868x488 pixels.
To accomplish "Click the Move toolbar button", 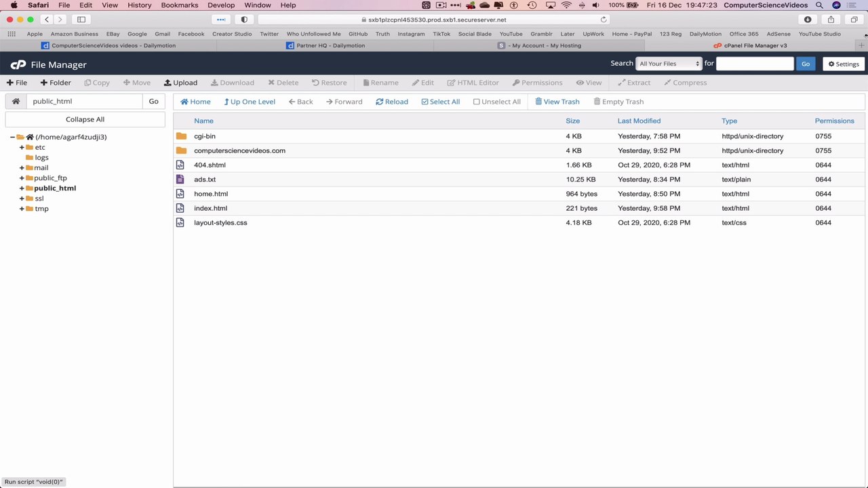I will 137,83.
